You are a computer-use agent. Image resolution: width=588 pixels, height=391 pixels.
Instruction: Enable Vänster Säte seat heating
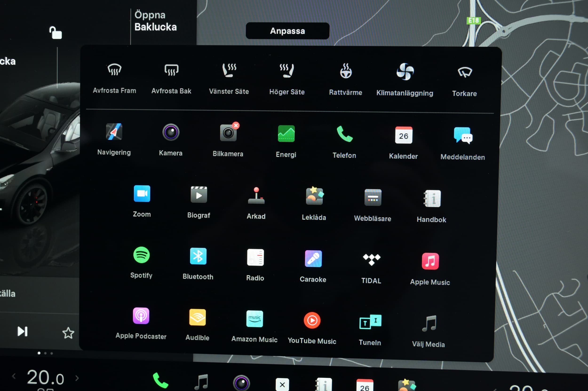point(229,79)
